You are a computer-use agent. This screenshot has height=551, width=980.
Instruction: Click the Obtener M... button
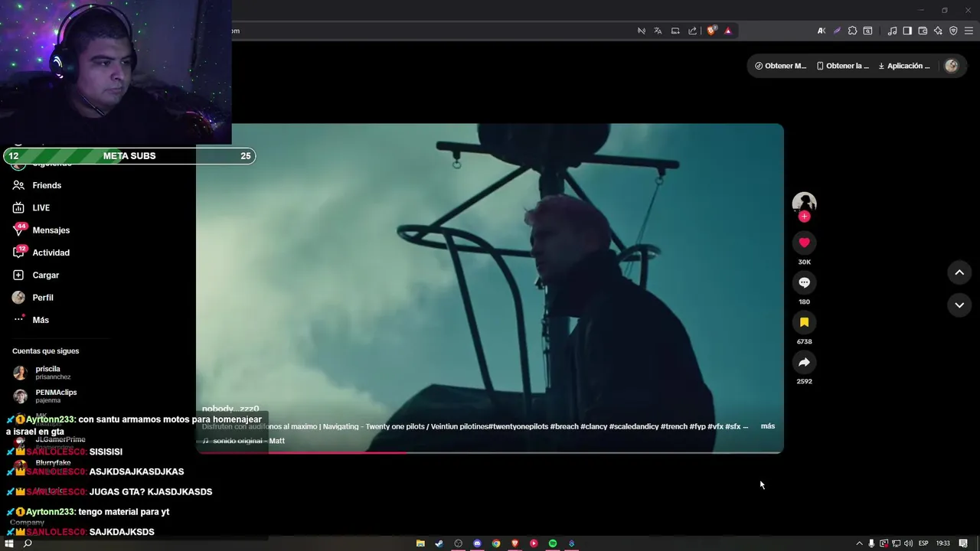coord(780,66)
